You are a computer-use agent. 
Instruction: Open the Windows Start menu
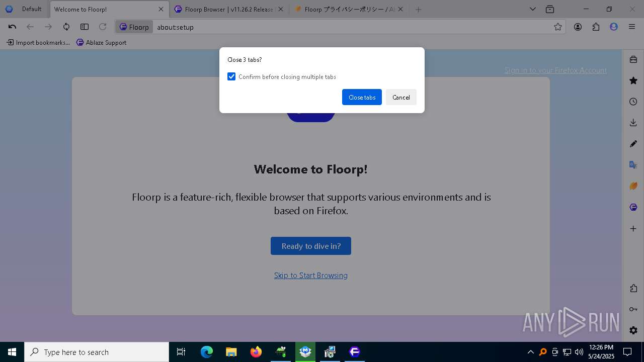(12, 352)
